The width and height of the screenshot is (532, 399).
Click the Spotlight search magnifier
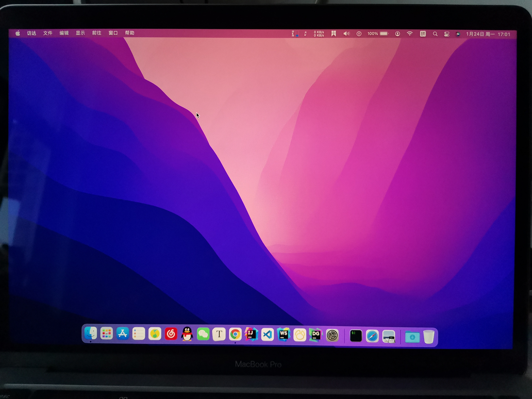tap(435, 34)
